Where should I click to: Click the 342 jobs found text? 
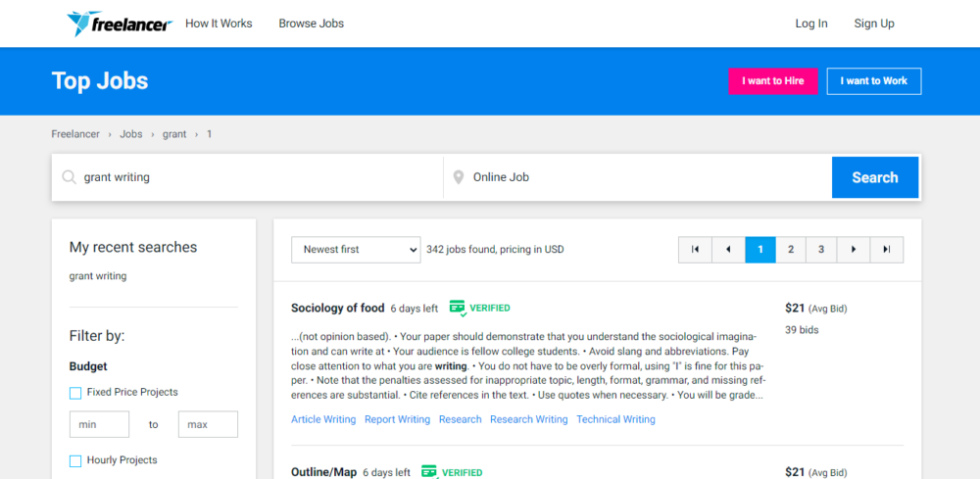tap(495, 250)
